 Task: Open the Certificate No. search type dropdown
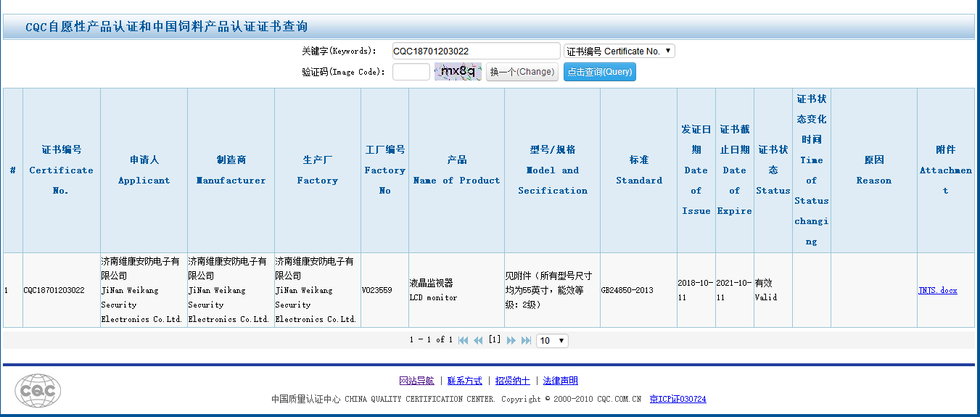tap(619, 51)
